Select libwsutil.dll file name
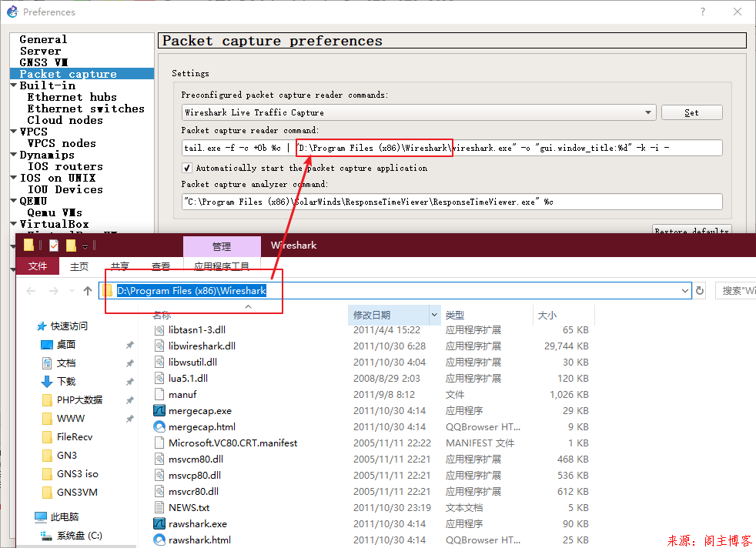Image resolution: width=756 pixels, height=548 pixels. pos(192,362)
